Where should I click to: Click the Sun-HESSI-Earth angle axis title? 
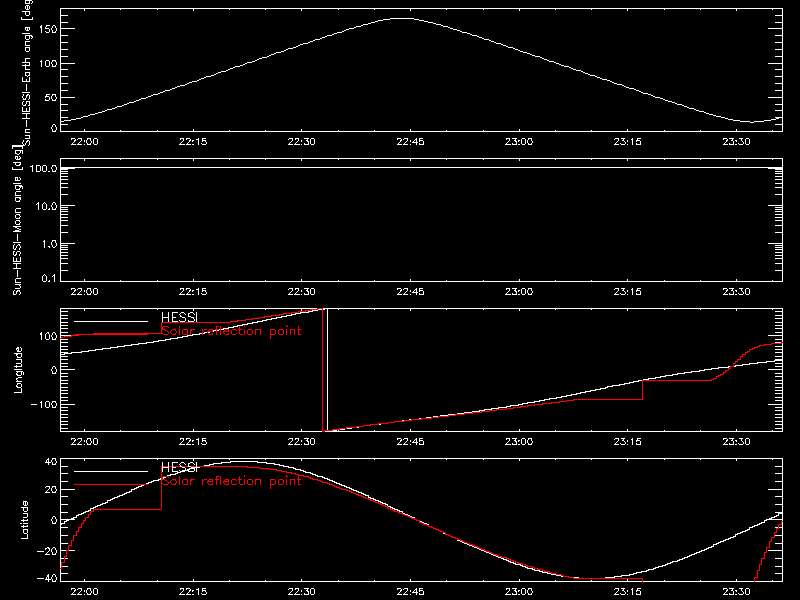pyautogui.click(x=27, y=73)
